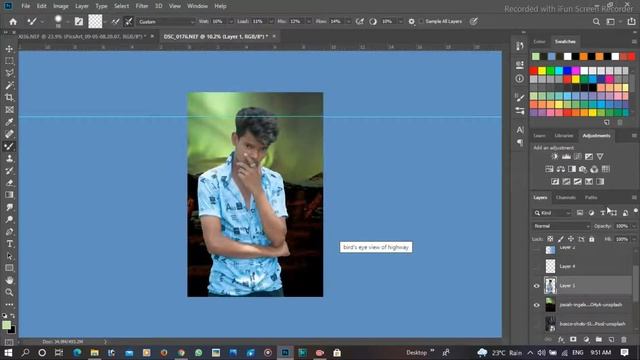Image resolution: width=640 pixels, height=360 pixels.
Task: Open the layer style fx menu
Action: [x=561, y=339]
